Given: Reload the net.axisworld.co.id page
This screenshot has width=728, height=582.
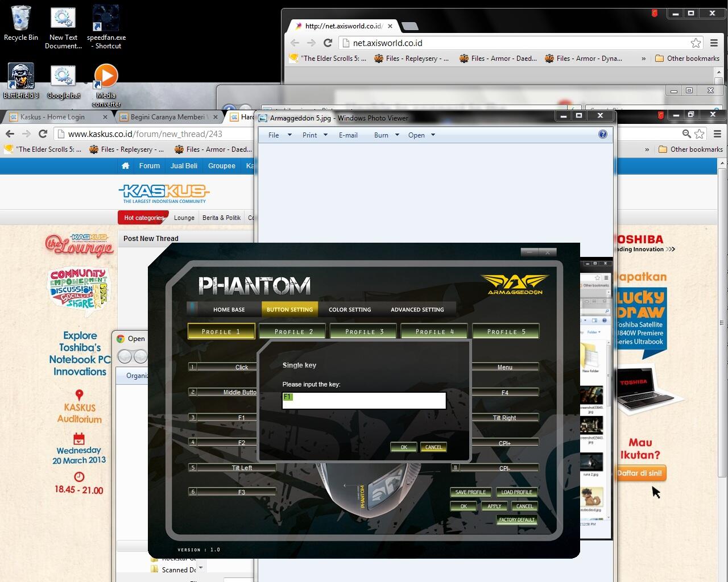Looking at the screenshot, I should click(328, 43).
